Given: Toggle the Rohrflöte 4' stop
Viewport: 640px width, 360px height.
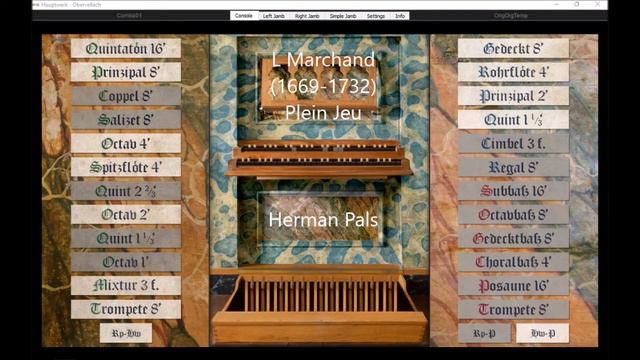Looking at the screenshot, I should (513, 72).
